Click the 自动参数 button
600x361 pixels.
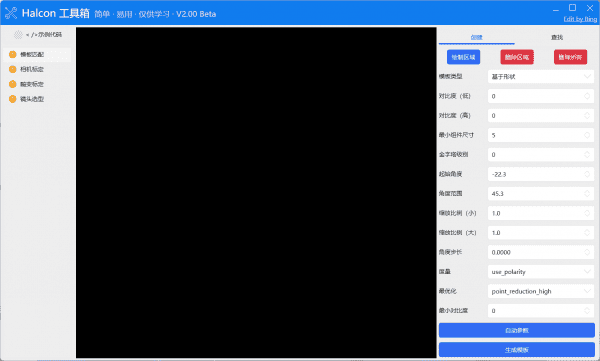pyautogui.click(x=517, y=330)
